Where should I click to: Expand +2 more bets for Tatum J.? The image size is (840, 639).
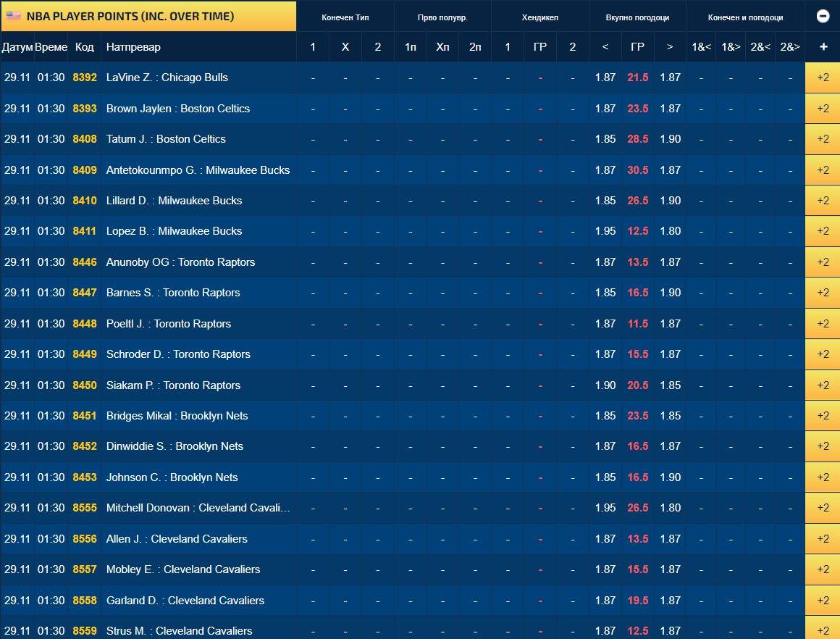pyautogui.click(x=823, y=139)
